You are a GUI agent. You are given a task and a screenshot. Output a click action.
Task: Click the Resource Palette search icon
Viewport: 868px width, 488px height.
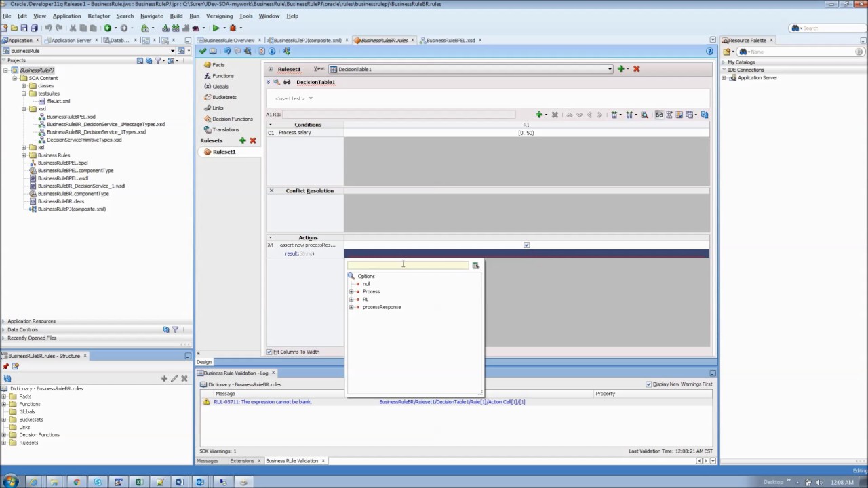[743, 52]
